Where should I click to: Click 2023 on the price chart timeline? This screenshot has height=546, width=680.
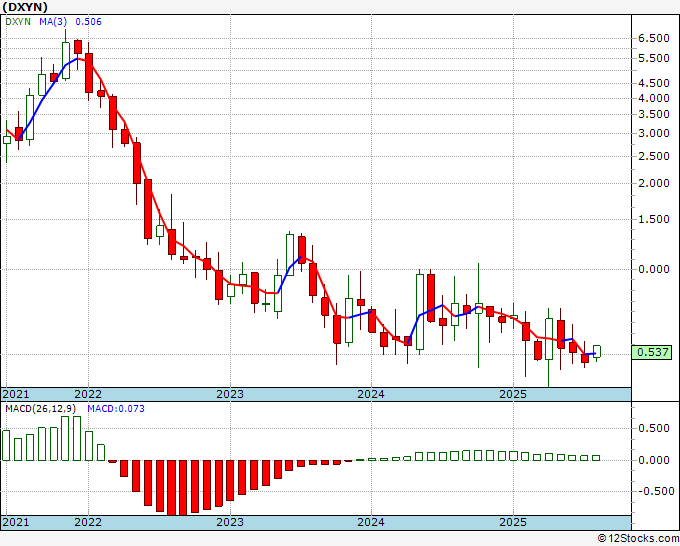[230, 394]
